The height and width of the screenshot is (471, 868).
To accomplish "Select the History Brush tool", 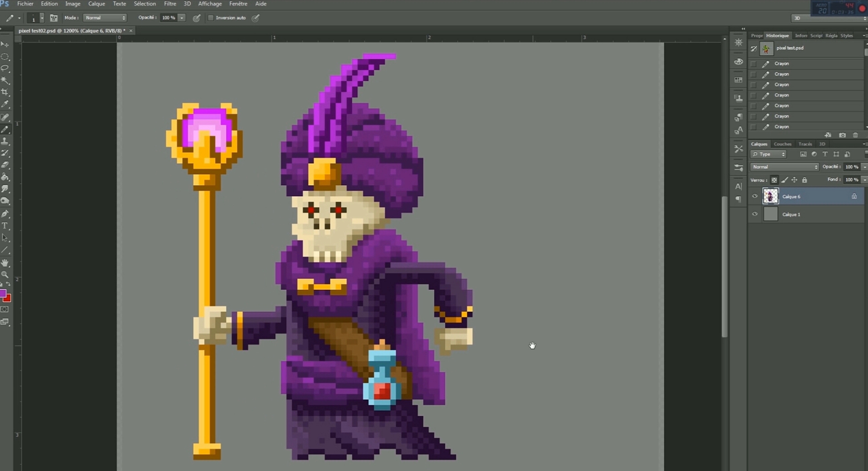I will click(5, 153).
